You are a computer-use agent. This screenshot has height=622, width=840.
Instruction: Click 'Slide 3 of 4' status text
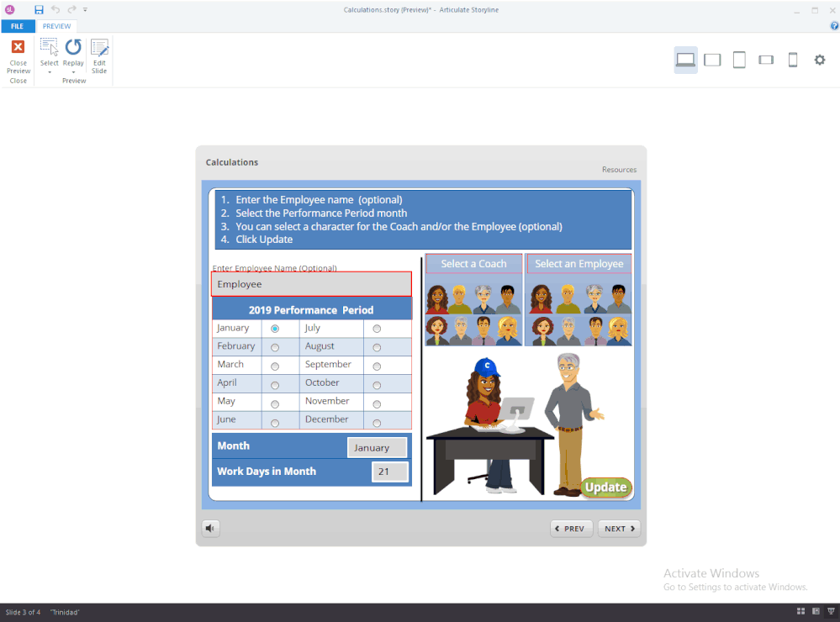coord(23,612)
